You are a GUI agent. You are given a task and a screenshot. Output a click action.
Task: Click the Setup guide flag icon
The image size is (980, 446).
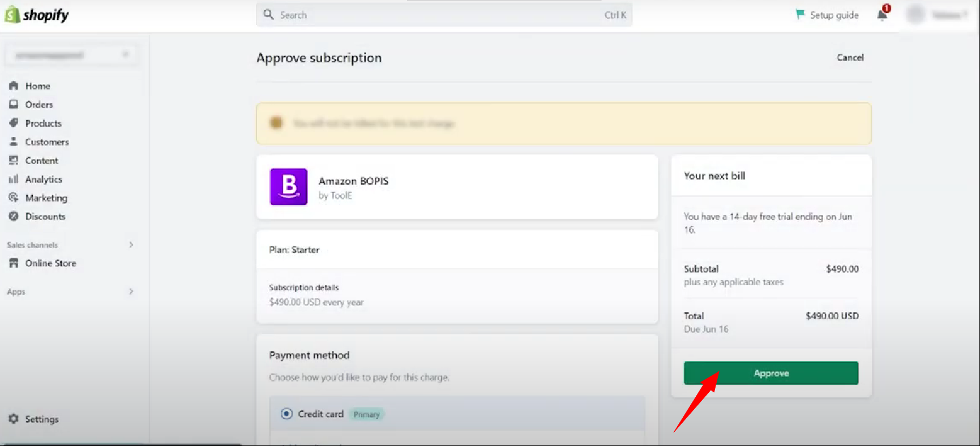click(x=800, y=14)
